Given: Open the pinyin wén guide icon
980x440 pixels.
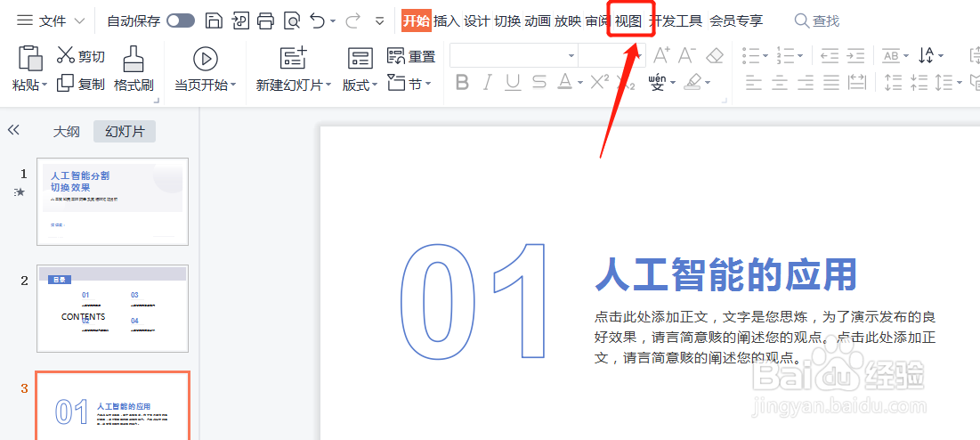Looking at the screenshot, I should pos(658,82).
